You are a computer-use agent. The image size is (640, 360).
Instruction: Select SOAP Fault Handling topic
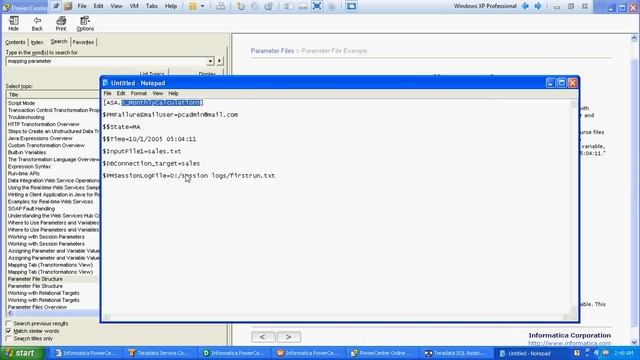31,209
